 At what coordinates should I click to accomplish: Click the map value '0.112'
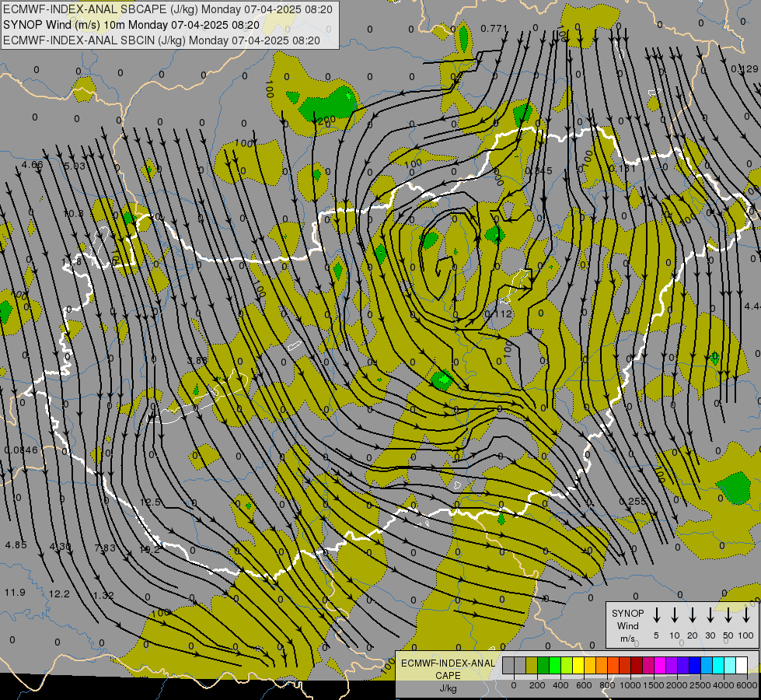499,313
